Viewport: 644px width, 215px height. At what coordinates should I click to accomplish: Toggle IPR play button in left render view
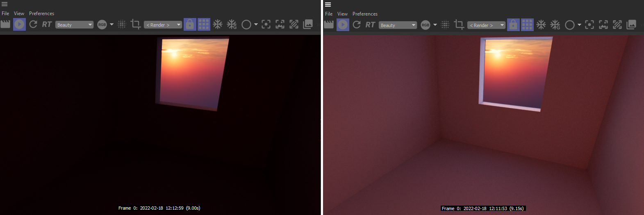pyautogui.click(x=19, y=25)
